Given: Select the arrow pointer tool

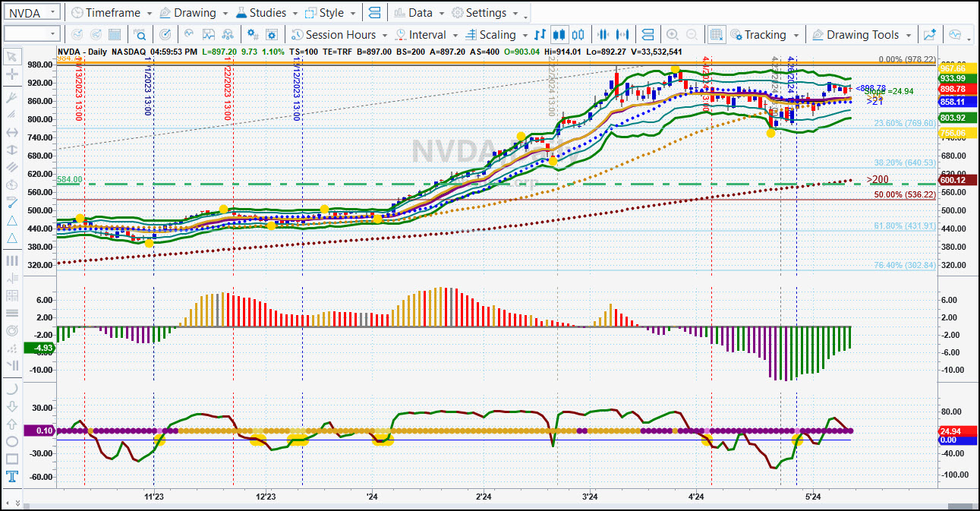Looking at the screenshot, I should tap(12, 56).
